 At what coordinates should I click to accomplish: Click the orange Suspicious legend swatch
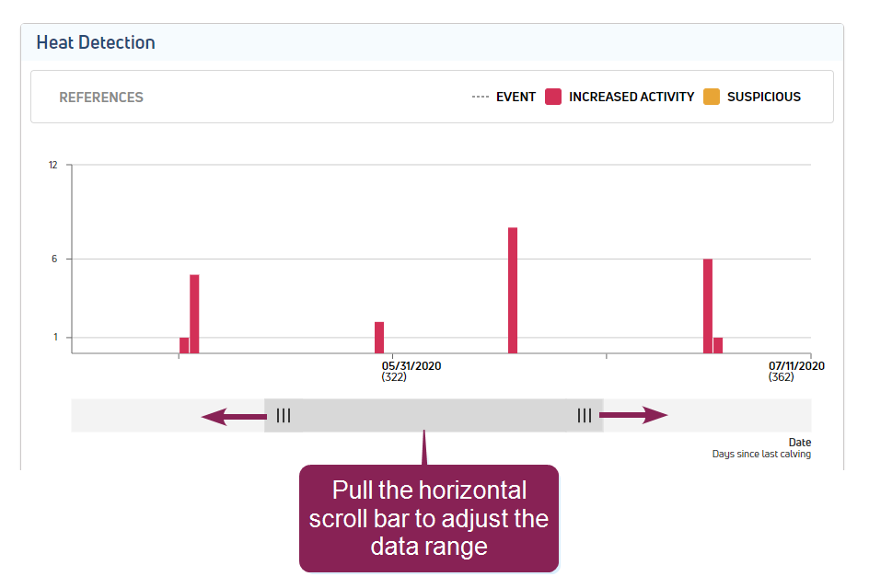[712, 97]
